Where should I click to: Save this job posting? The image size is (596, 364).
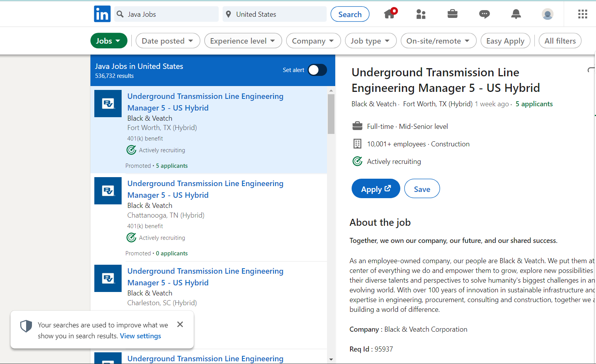[x=422, y=189]
